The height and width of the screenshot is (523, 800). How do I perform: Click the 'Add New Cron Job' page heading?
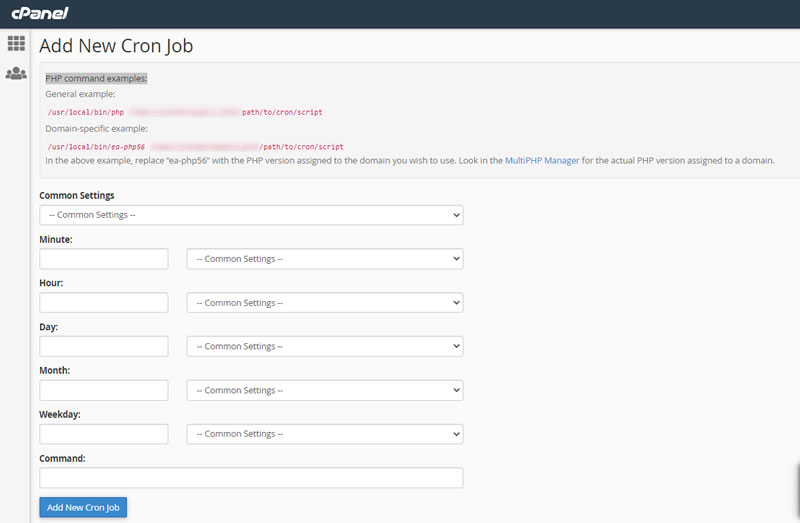point(116,46)
